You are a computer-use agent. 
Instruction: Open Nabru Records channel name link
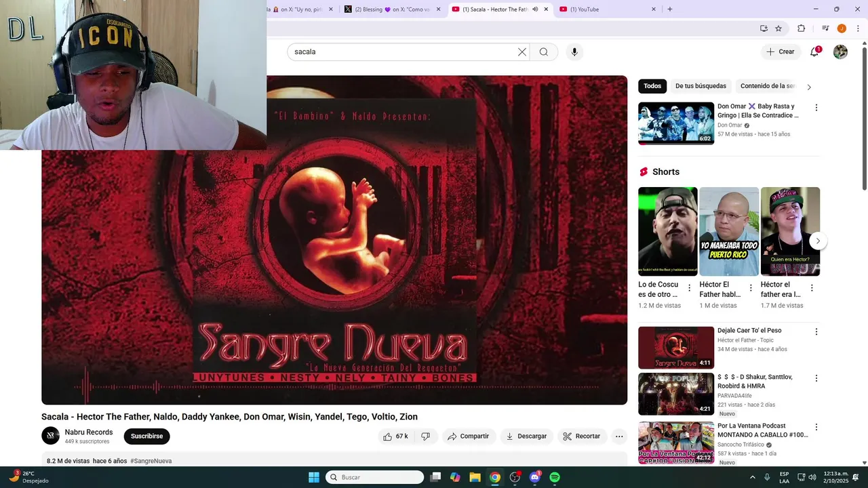tap(89, 432)
